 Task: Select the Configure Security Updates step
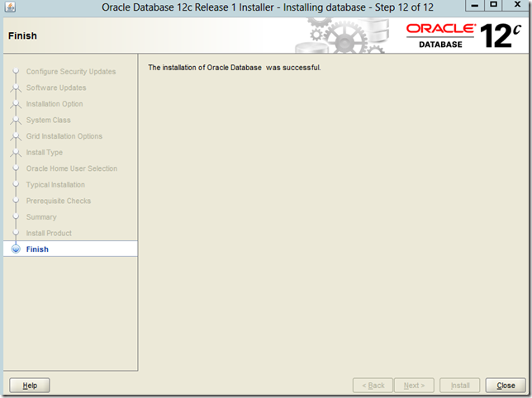pos(71,72)
